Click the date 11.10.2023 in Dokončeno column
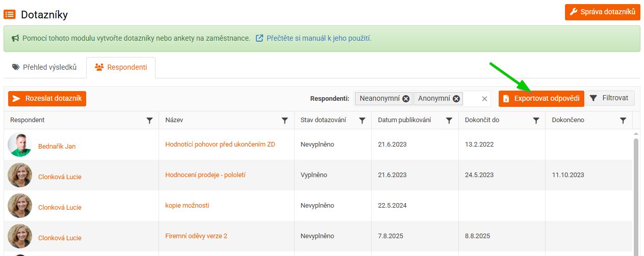644x256 pixels. point(568,175)
